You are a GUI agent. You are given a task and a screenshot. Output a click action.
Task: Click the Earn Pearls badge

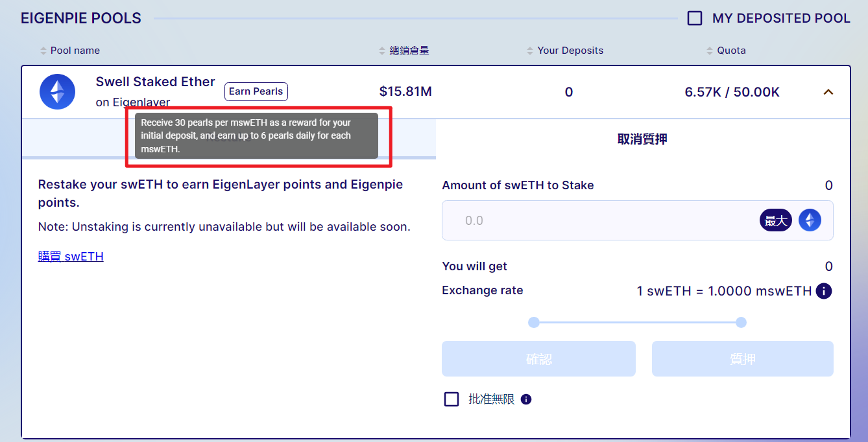[x=256, y=91]
